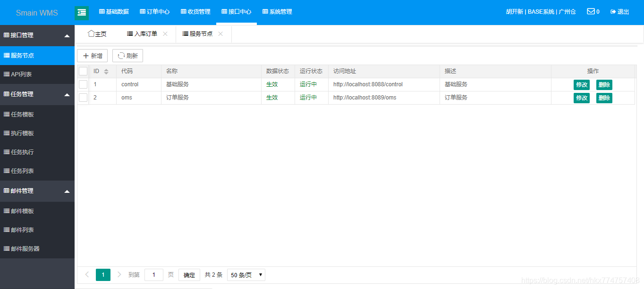Open 邮件模板 in the sidebar

click(37, 211)
